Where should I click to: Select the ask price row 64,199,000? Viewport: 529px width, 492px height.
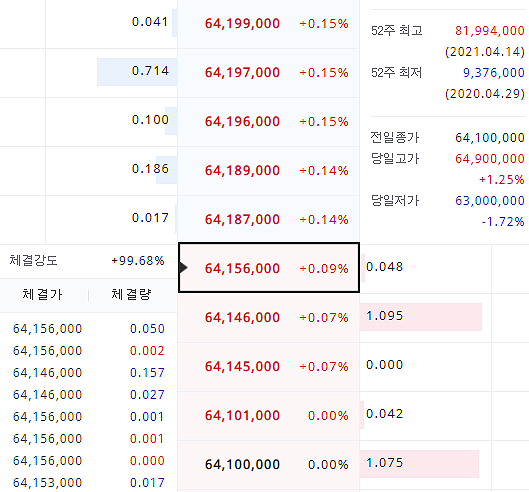pos(269,24)
